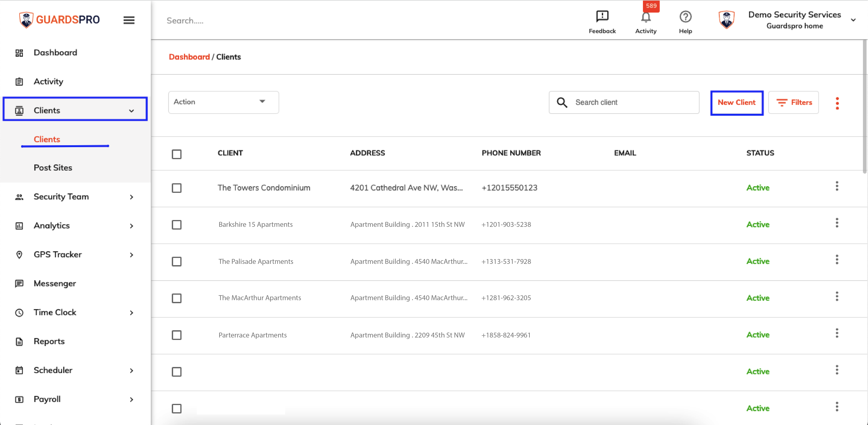Click the GPS Tracker pin icon
868x425 pixels.
[x=19, y=255]
